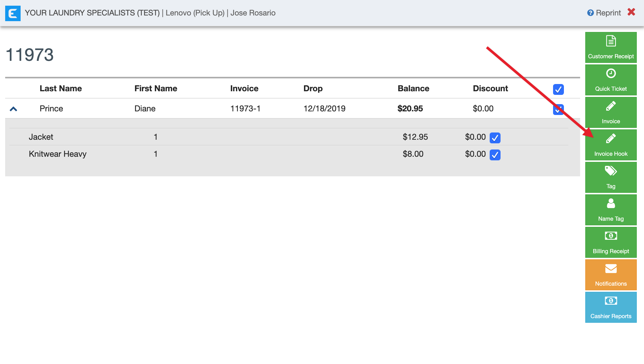Print the Customer Receipt

[x=611, y=47]
